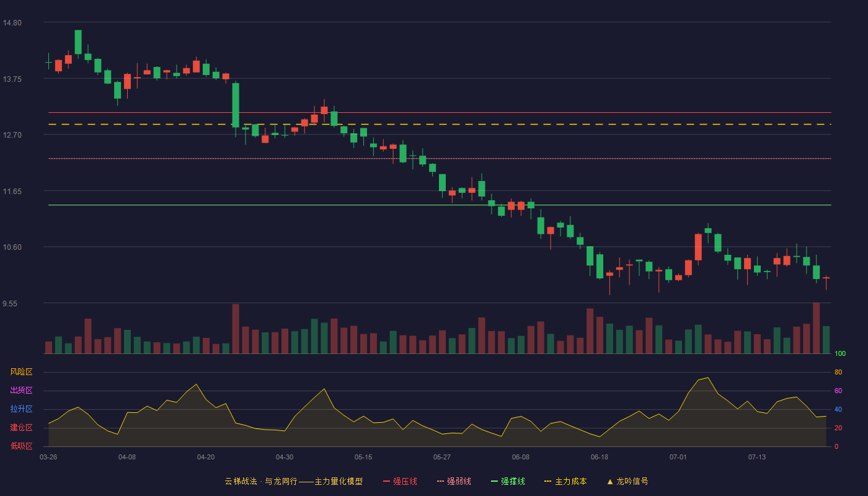
Task: Toggle the 强弱线 pink dotted legend marker
Action: click(x=440, y=481)
